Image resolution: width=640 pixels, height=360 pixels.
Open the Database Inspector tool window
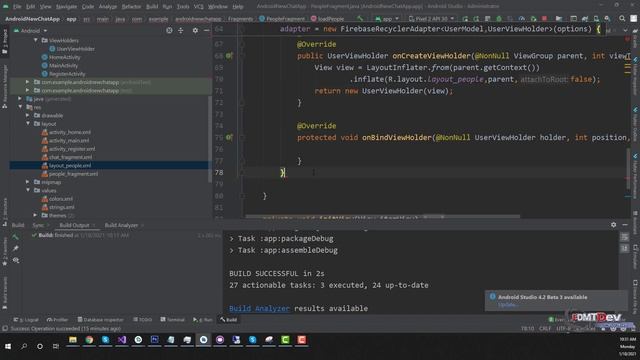point(100,320)
